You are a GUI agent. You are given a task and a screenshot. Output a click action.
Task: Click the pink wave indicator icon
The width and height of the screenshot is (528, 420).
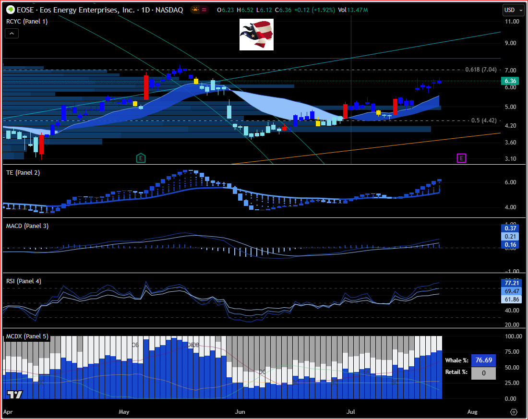tap(204, 10)
